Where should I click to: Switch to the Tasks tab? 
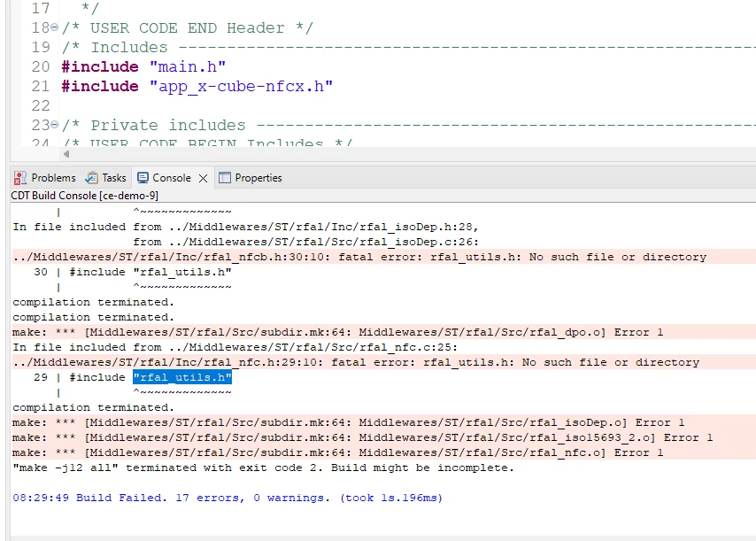pyautogui.click(x=105, y=178)
